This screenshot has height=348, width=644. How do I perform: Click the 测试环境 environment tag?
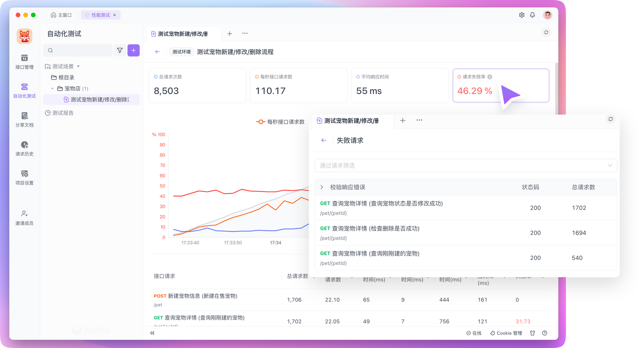(x=181, y=52)
